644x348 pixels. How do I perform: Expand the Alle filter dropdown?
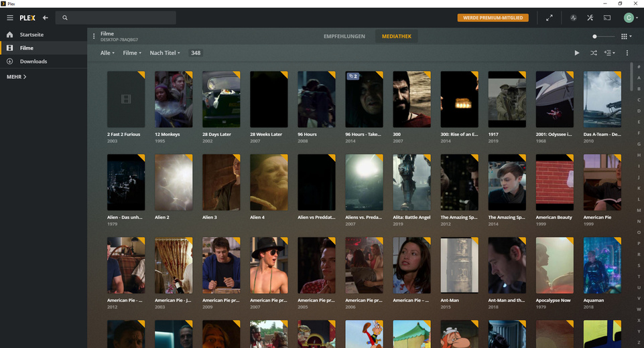pyautogui.click(x=107, y=53)
